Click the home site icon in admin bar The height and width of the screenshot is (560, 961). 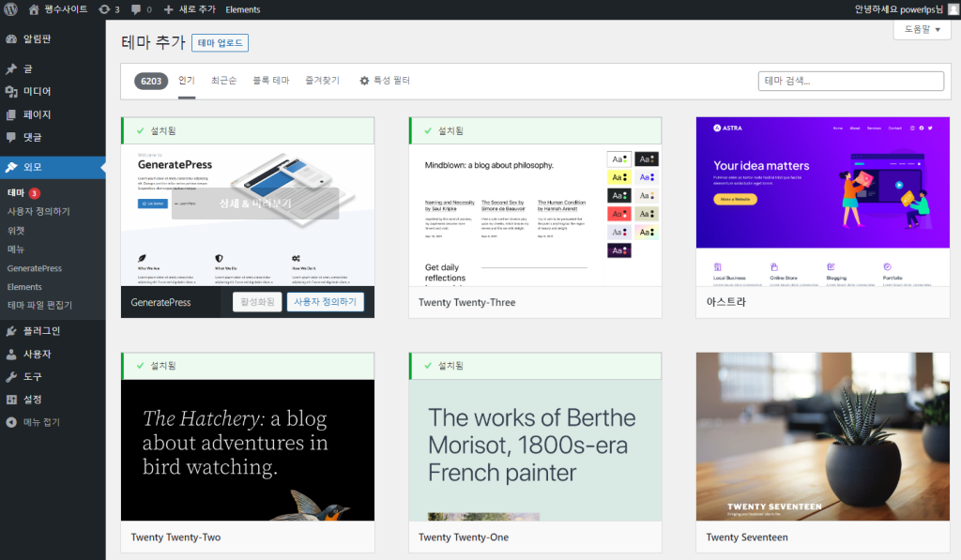(34, 9)
